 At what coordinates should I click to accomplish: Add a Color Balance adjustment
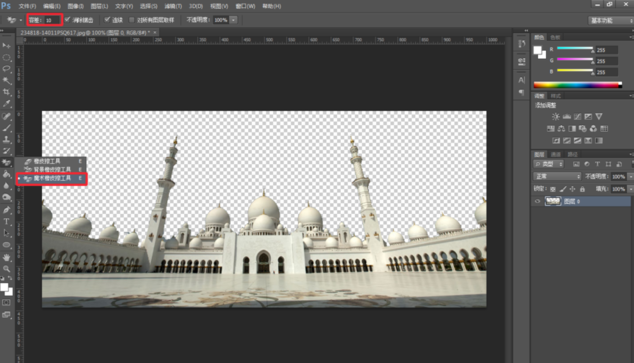(x=561, y=129)
